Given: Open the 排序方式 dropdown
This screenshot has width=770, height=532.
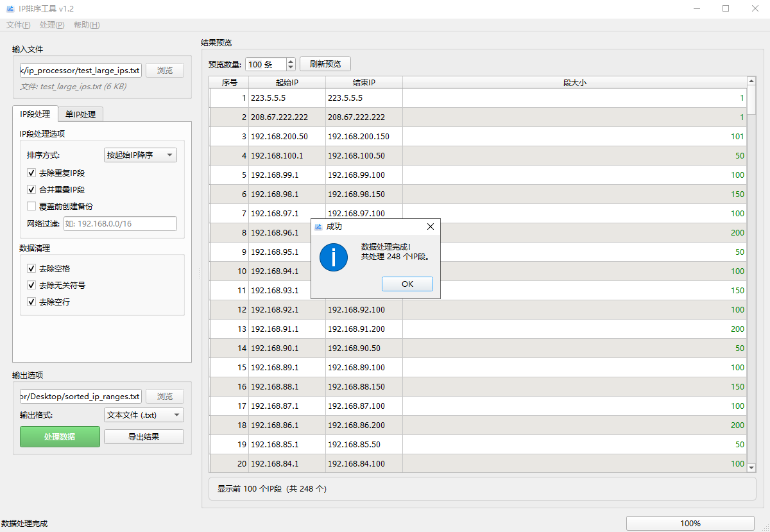Looking at the screenshot, I should [140, 155].
